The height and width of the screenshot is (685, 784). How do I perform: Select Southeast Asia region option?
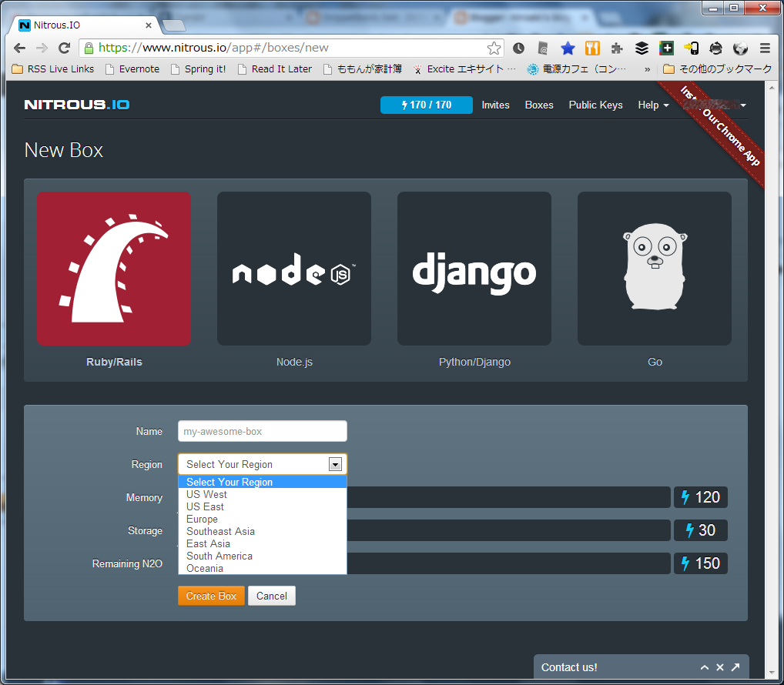click(x=263, y=531)
